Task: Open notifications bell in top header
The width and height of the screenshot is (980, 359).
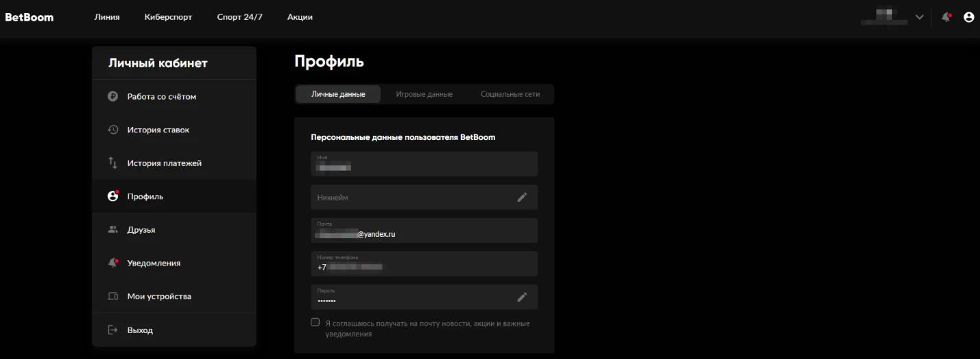Action: tap(946, 17)
